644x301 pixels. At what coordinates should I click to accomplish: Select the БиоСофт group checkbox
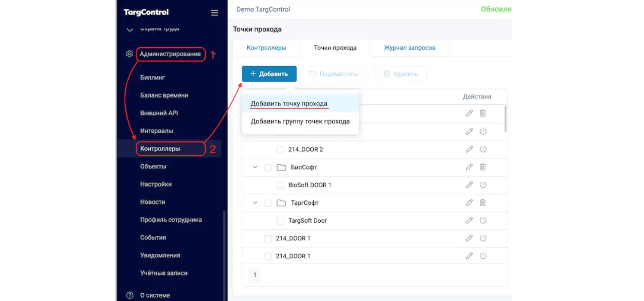coord(268,167)
